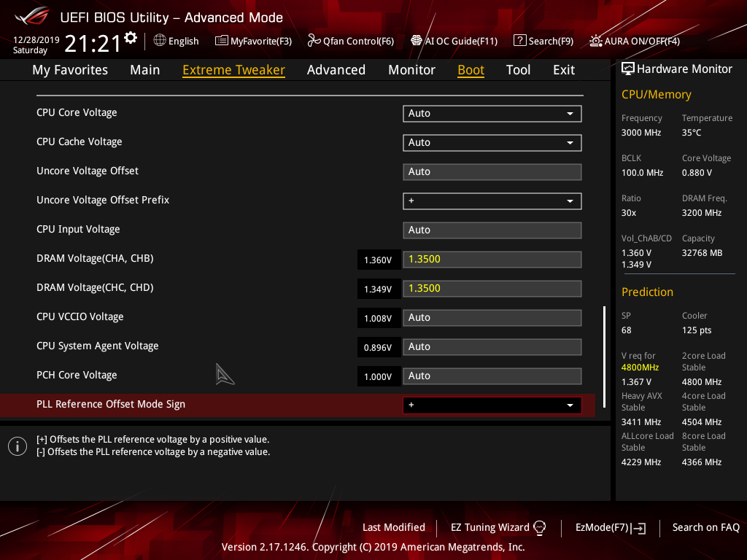
Task: Open the Advanced tab
Action: (x=336, y=70)
